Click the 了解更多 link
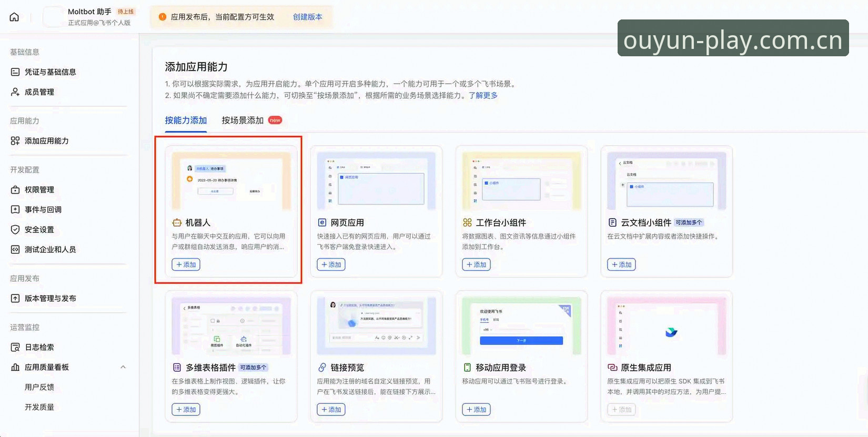This screenshot has width=868, height=437. pyautogui.click(x=483, y=95)
